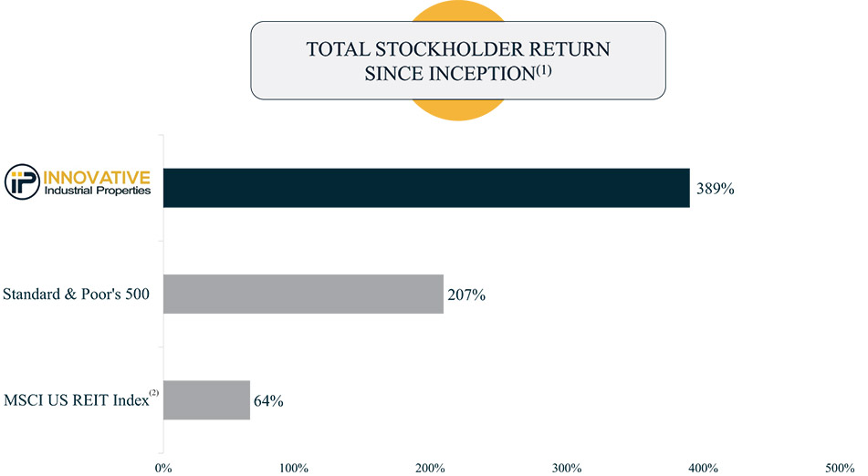Click the 0% axis tick label
The image size is (868, 476).
point(163,468)
